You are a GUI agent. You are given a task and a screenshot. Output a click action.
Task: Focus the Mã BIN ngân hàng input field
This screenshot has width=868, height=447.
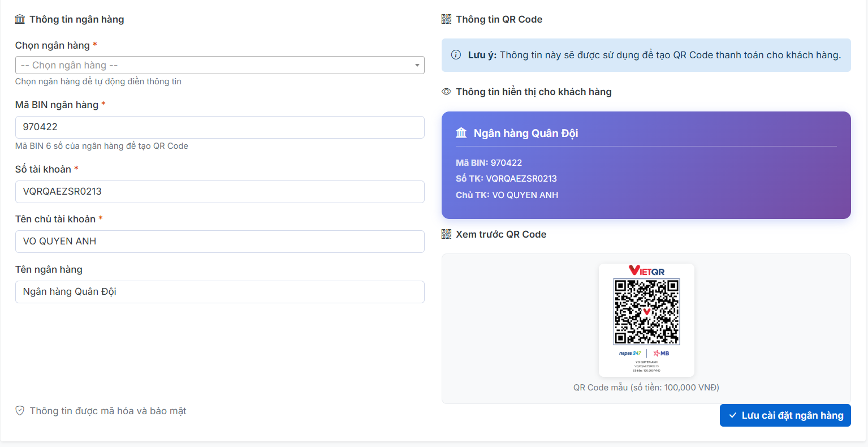(219, 127)
